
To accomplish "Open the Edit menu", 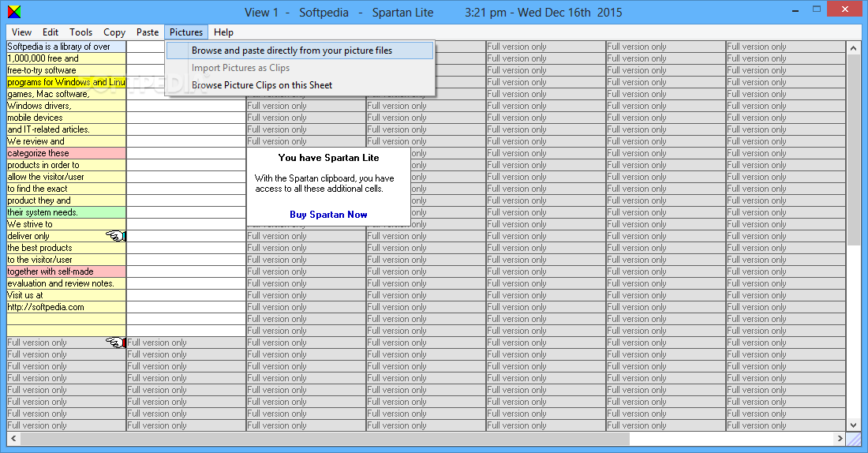I will (x=51, y=32).
